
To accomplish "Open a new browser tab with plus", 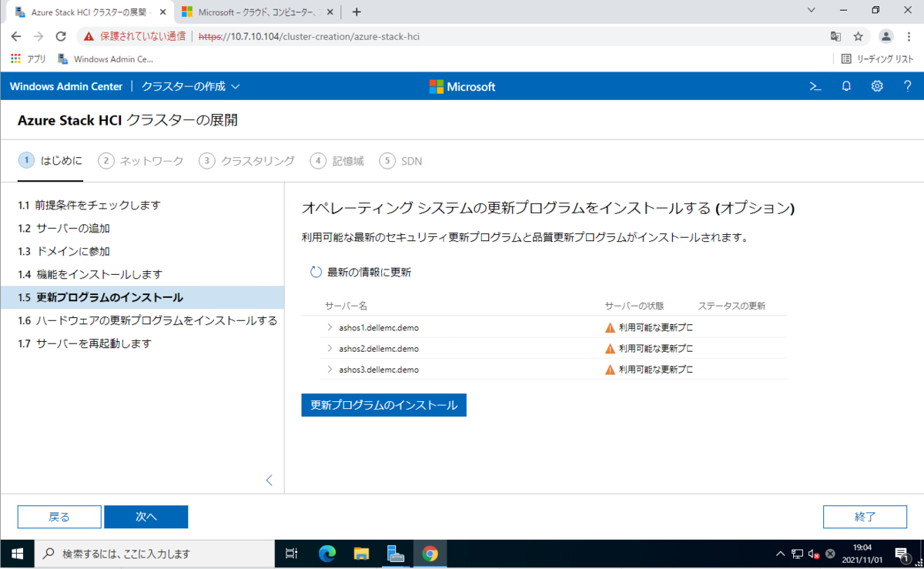I will (x=357, y=12).
